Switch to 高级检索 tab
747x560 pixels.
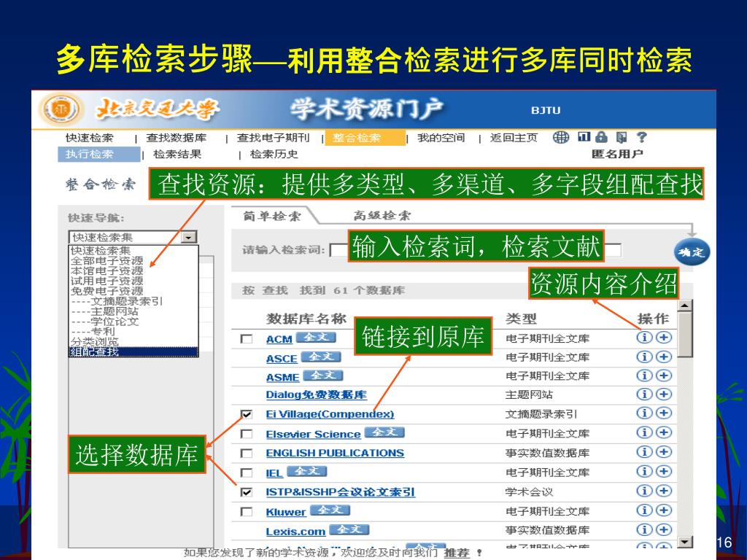pyautogui.click(x=382, y=216)
